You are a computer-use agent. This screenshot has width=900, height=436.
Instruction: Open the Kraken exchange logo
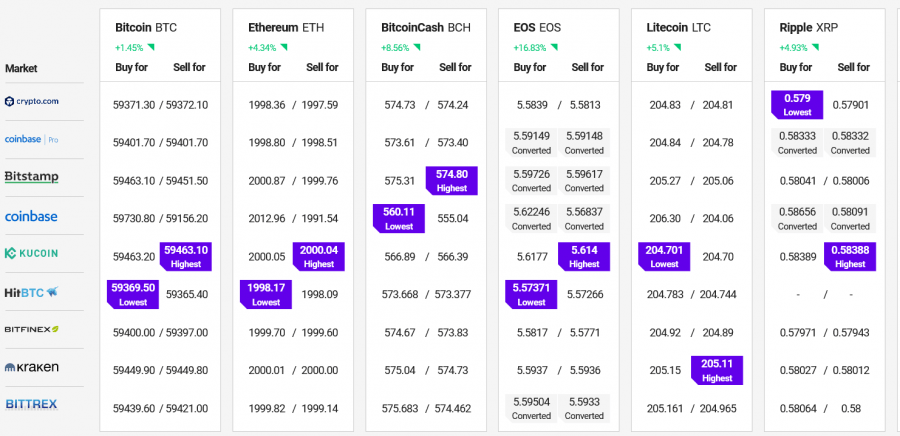[32, 367]
